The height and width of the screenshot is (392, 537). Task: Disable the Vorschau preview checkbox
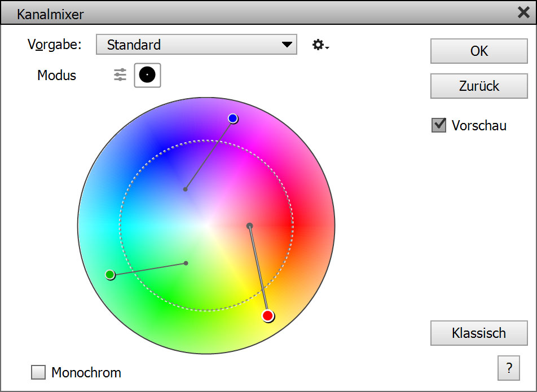(439, 125)
